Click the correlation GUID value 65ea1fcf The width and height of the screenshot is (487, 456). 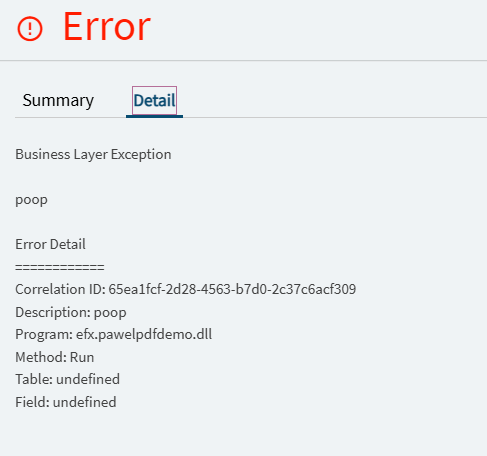pos(232,289)
